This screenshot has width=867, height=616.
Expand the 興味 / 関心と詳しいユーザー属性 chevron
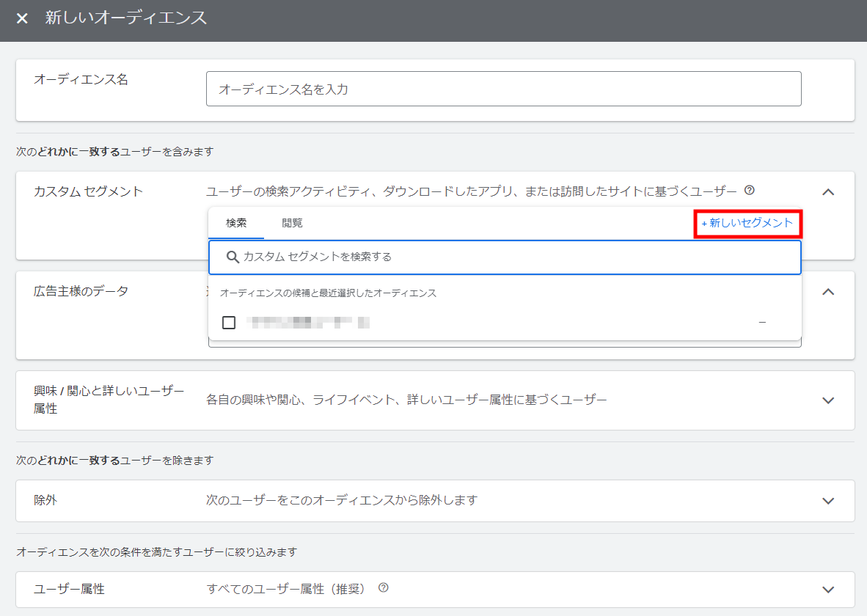828,400
